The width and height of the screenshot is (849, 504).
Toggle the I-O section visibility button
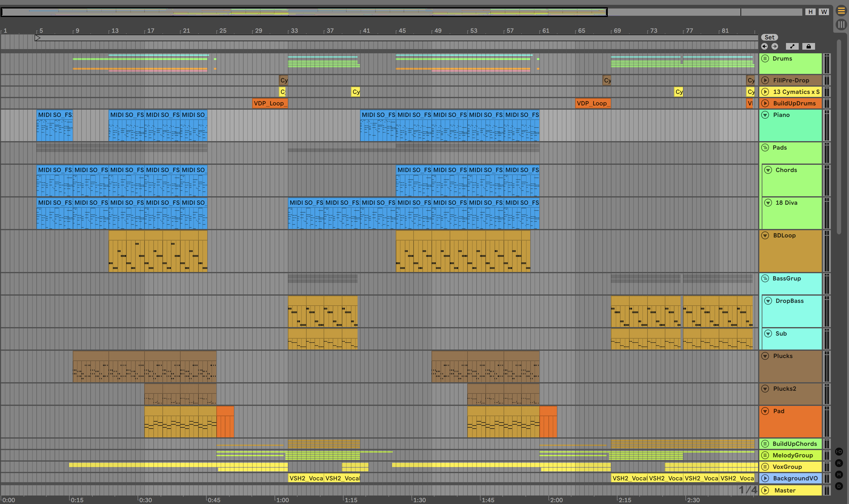pos(839,452)
